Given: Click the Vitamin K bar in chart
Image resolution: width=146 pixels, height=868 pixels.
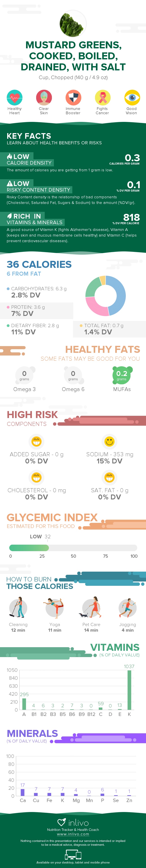Looking at the screenshot, I should [129, 690].
